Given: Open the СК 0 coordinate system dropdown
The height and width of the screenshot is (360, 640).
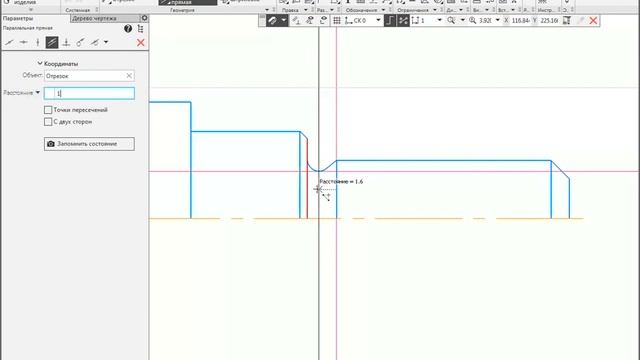Looking at the screenshot, I should tap(378, 20).
